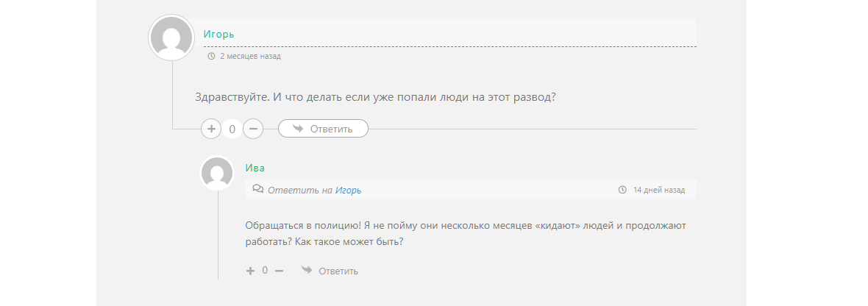Image resolution: width=868 pixels, height=306 pixels.
Task: Click the '14 дней назад' timestamp
Action: tap(659, 190)
